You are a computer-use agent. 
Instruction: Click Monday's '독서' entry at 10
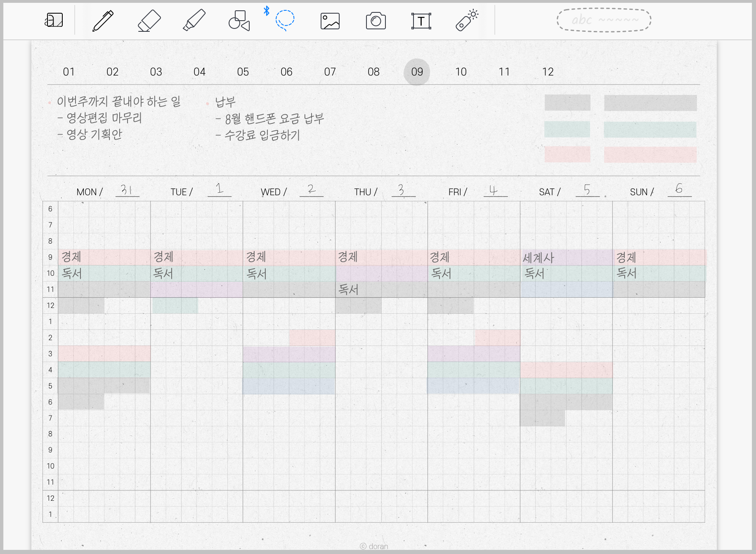[x=72, y=273]
